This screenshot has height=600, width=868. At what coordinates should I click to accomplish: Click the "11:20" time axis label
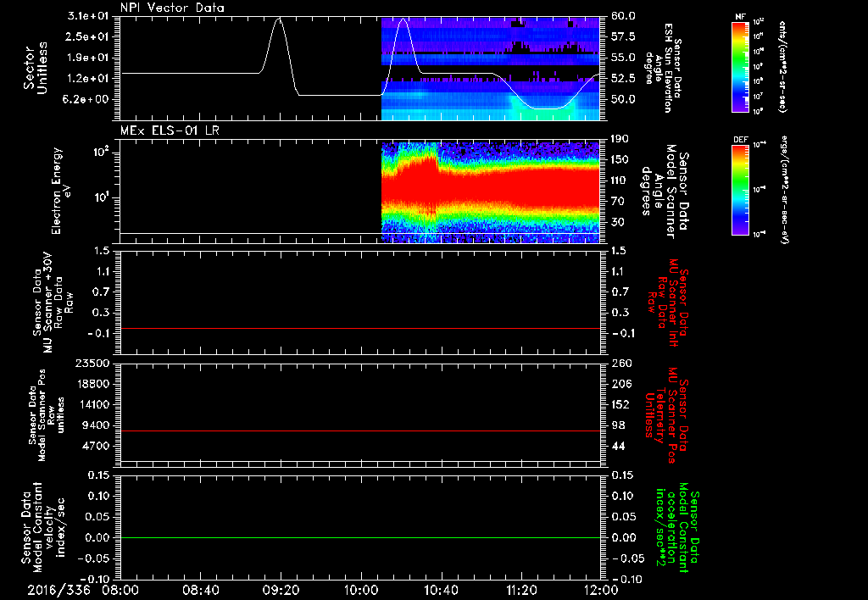coord(521,590)
